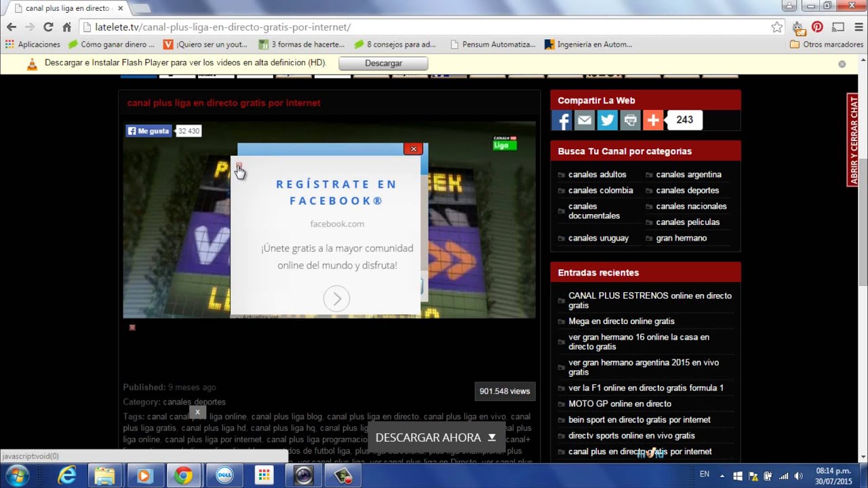868x488 pixels.
Task: Open Dell application on taskbar
Action: [224, 476]
